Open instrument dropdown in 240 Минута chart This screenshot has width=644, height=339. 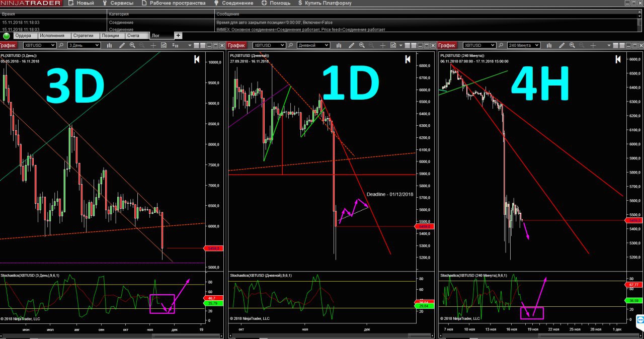[x=479, y=45]
